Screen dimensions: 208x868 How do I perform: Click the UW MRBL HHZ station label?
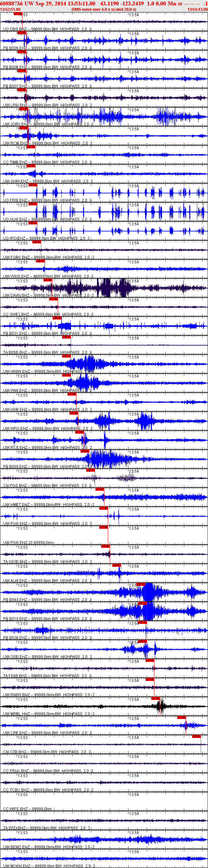pyautogui.click(x=48, y=714)
